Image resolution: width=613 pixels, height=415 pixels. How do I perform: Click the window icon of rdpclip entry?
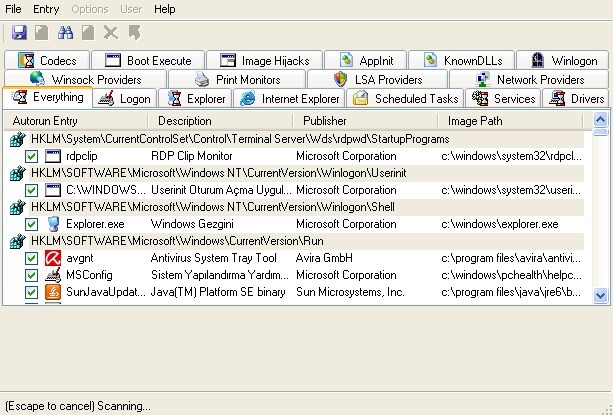53,156
